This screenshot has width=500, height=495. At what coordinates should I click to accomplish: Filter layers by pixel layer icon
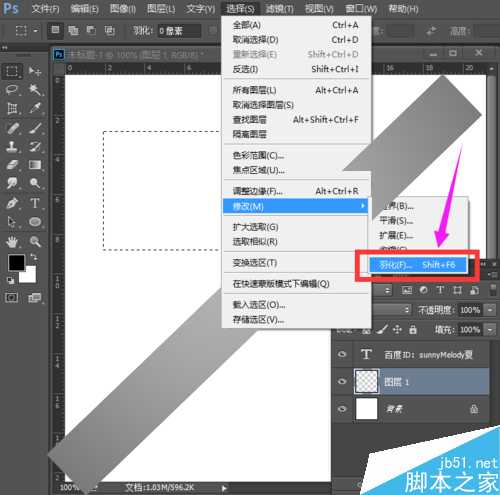(x=407, y=290)
